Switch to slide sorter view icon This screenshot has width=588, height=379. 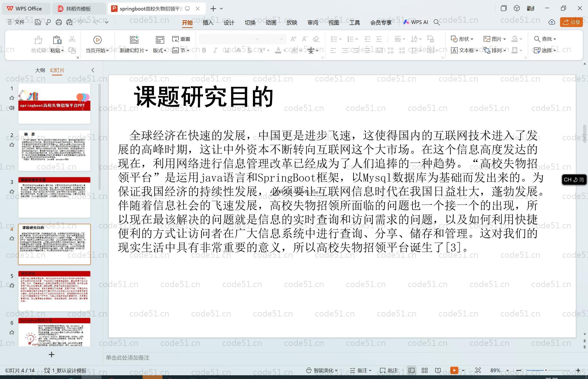pos(424,370)
